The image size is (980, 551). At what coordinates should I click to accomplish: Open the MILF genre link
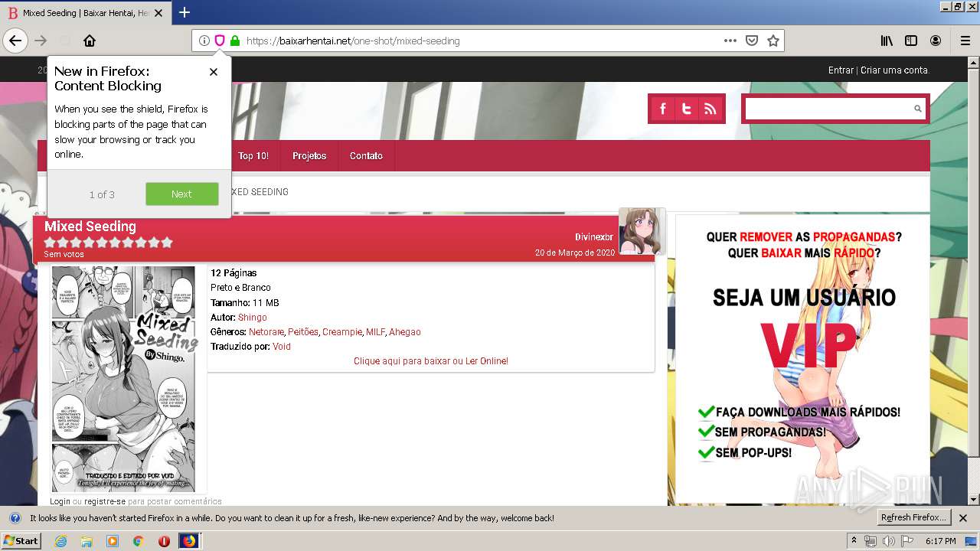(x=375, y=331)
